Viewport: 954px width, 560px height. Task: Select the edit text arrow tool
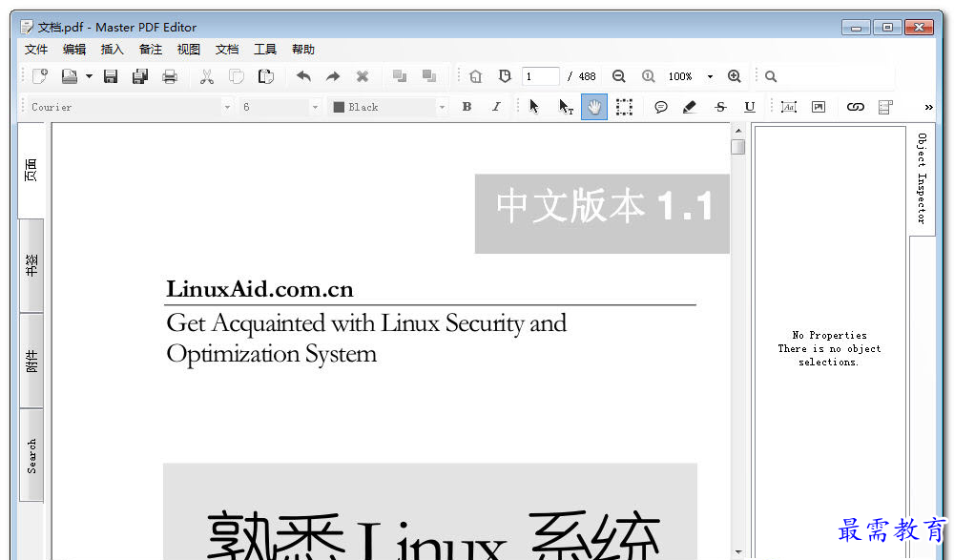(x=565, y=107)
